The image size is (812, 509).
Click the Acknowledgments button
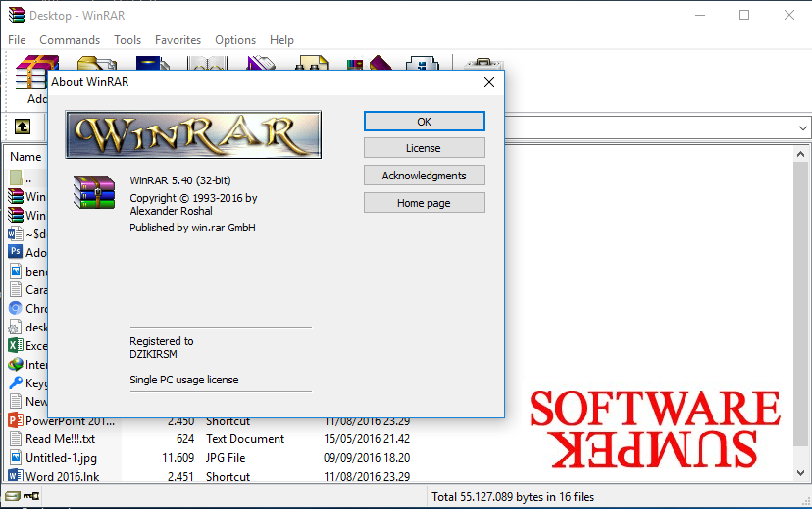coord(424,176)
